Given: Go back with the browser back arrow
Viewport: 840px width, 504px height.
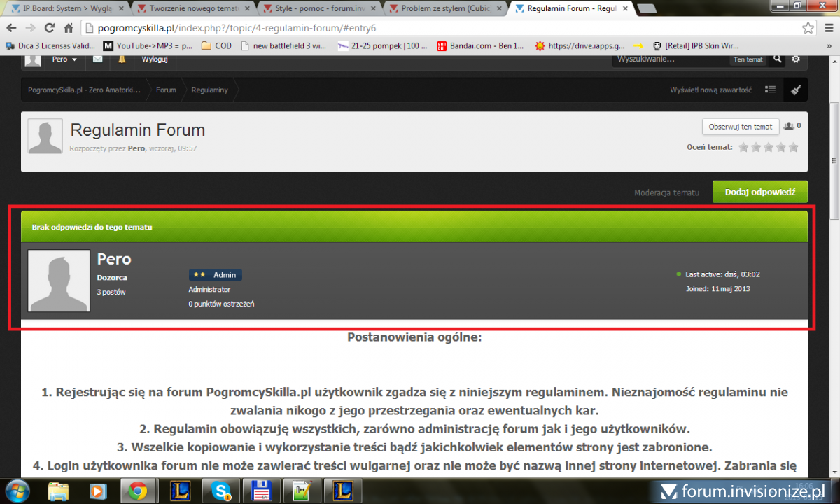Looking at the screenshot, I should click(11, 28).
